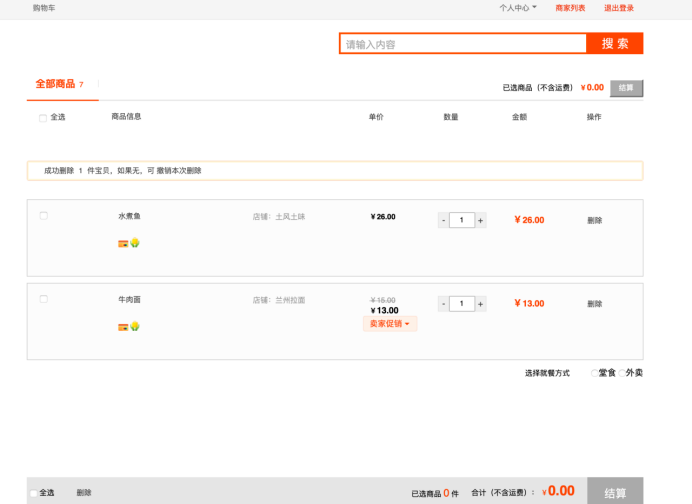Click the yellow badge icon under 水煮鱼

click(134, 243)
